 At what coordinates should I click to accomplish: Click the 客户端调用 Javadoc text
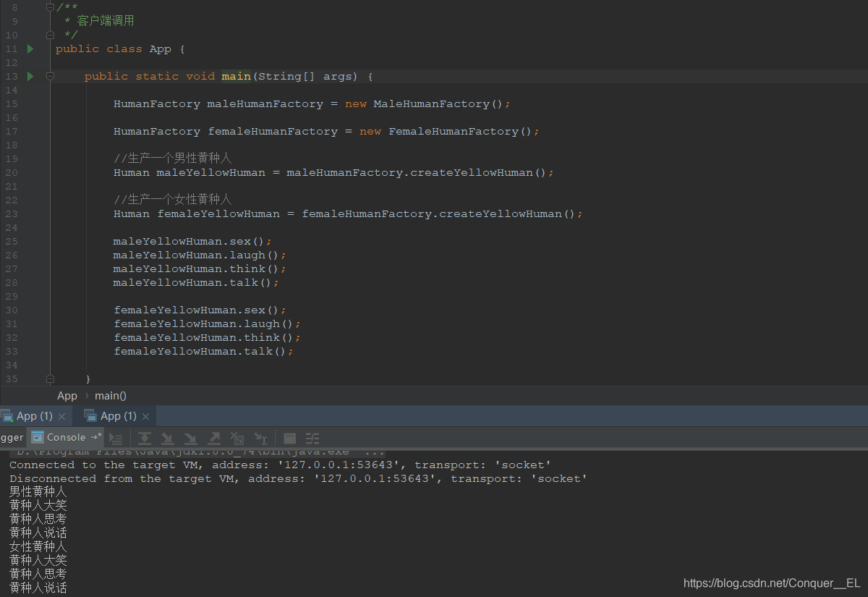(x=106, y=21)
